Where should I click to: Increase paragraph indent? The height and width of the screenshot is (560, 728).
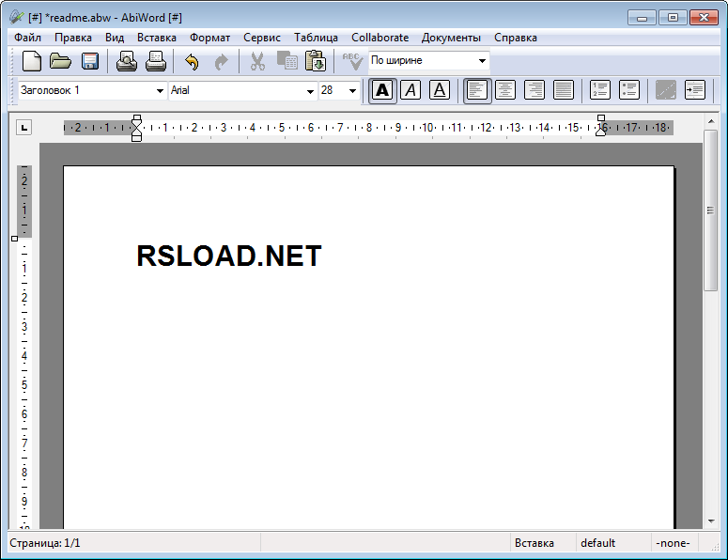[x=695, y=90]
